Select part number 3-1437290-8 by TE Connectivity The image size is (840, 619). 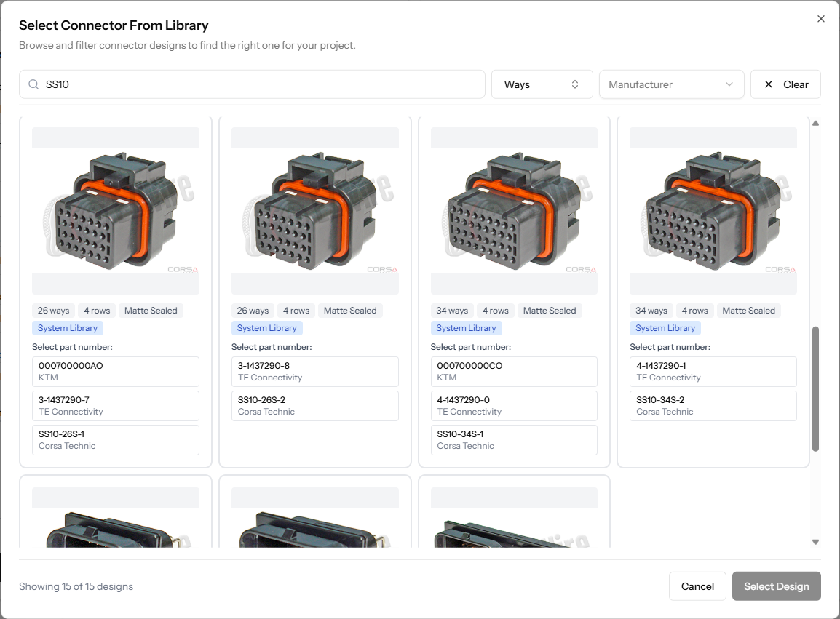[x=314, y=371]
